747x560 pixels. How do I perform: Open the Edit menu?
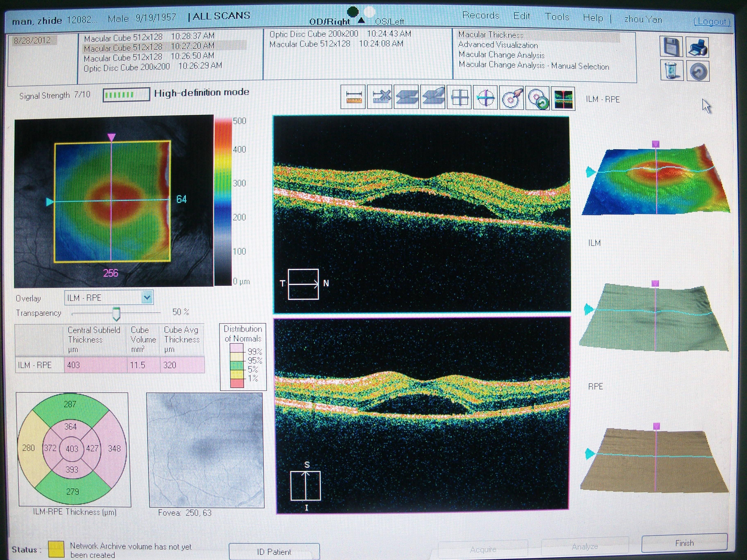click(522, 16)
